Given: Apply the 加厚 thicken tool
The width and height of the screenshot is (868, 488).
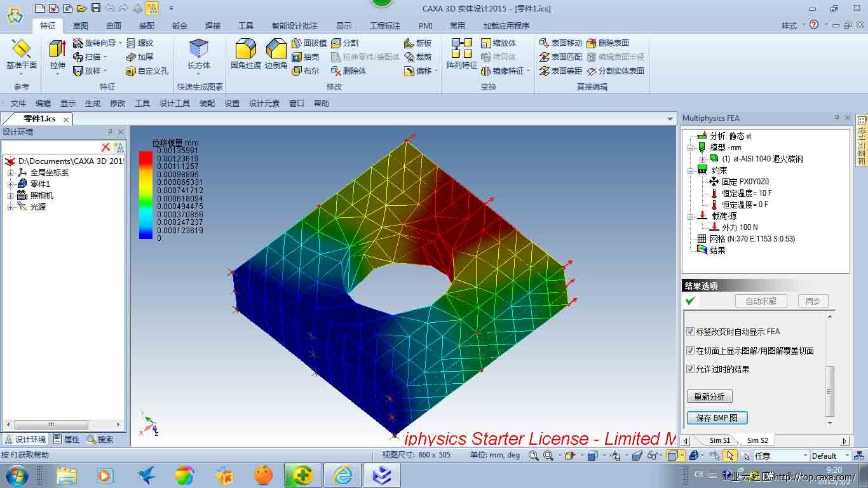Looking at the screenshot, I should (140, 57).
